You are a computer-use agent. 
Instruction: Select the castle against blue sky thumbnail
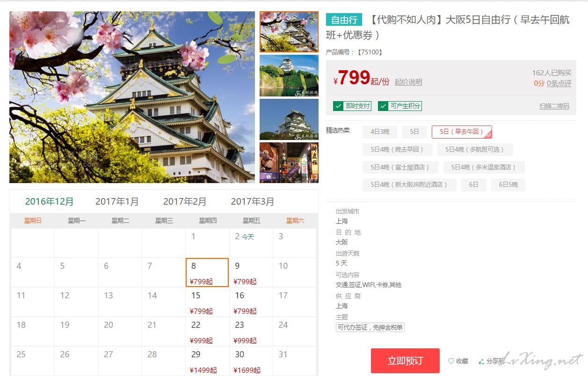tap(289, 119)
